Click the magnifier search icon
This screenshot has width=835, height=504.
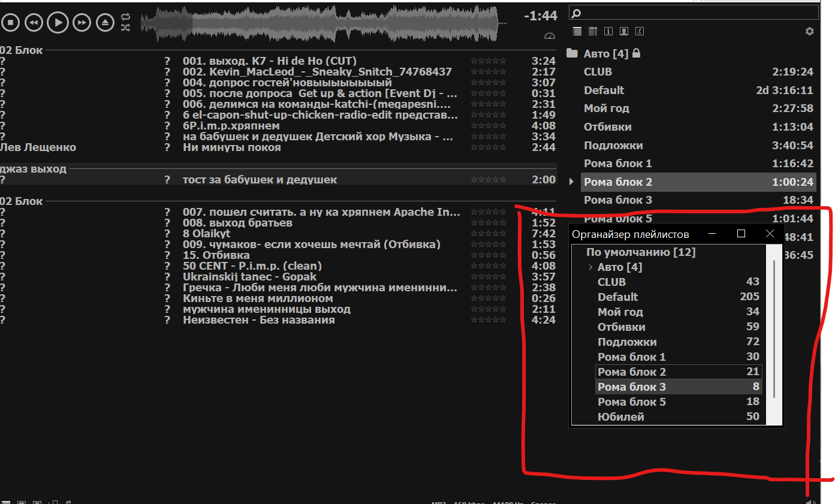(x=575, y=13)
